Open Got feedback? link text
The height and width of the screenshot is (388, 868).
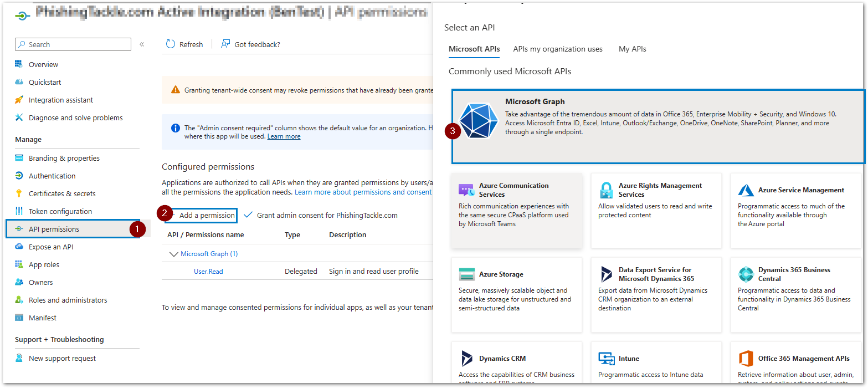pos(257,44)
